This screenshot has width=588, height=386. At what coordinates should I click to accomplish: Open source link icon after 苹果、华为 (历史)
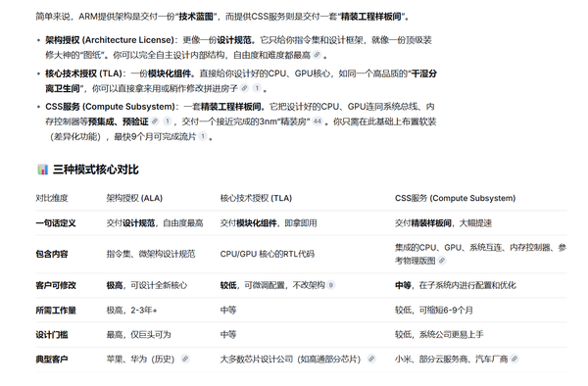[x=185, y=359]
